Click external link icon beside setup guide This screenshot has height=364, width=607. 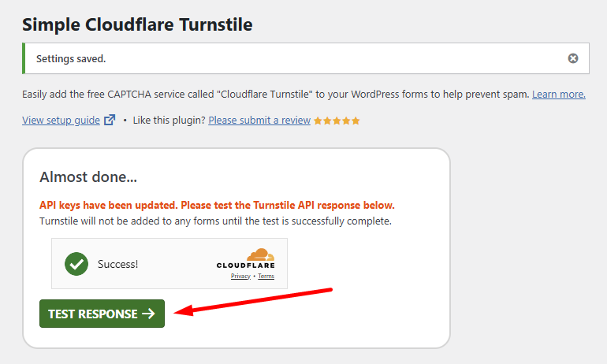(x=110, y=121)
